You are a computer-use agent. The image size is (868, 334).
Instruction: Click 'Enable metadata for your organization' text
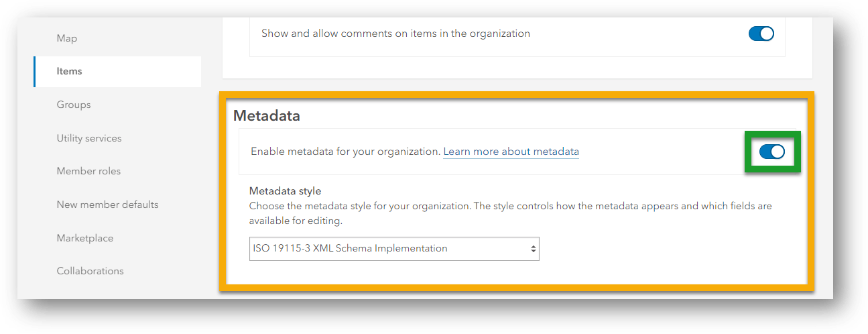[x=345, y=152]
